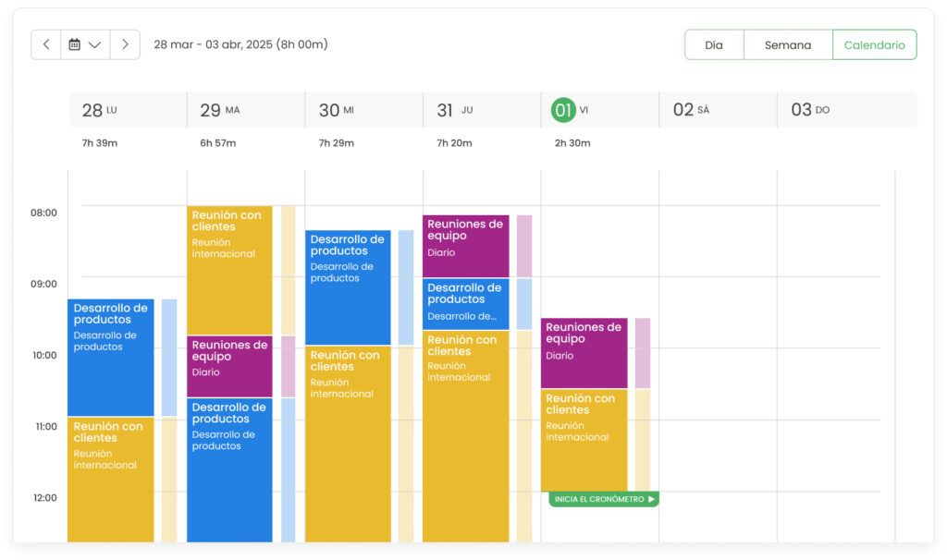947x560 pixels.
Task: Switch to the Día view
Action: pyautogui.click(x=714, y=43)
